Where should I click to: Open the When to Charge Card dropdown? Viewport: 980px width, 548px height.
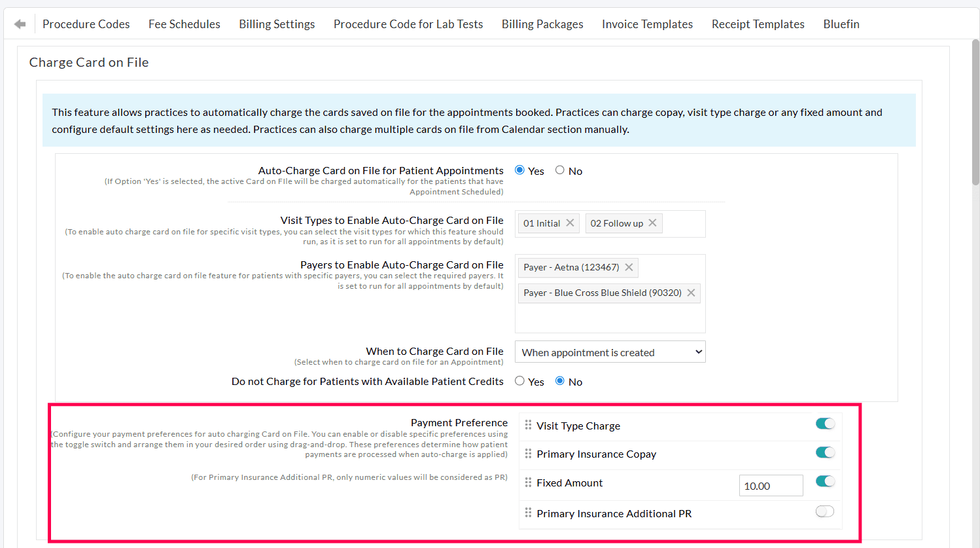610,352
